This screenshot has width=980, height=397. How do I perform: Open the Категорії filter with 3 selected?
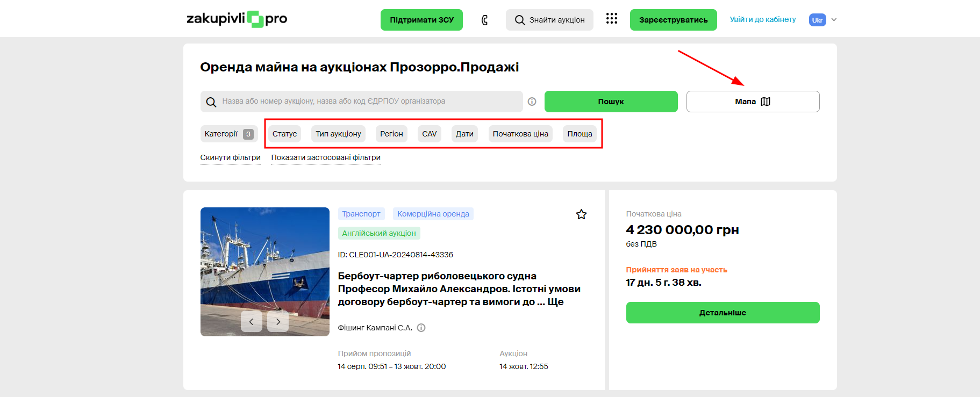[228, 134]
